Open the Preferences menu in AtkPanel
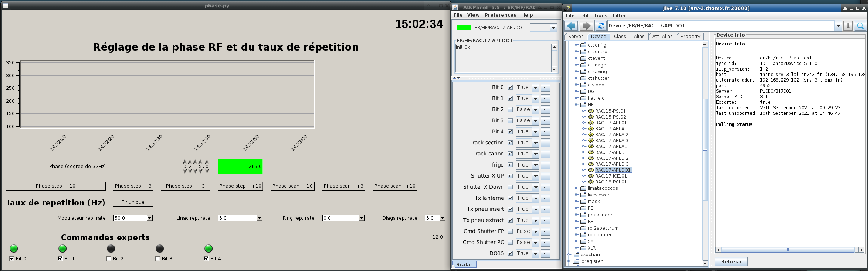This screenshot has width=868, height=271. (x=500, y=15)
